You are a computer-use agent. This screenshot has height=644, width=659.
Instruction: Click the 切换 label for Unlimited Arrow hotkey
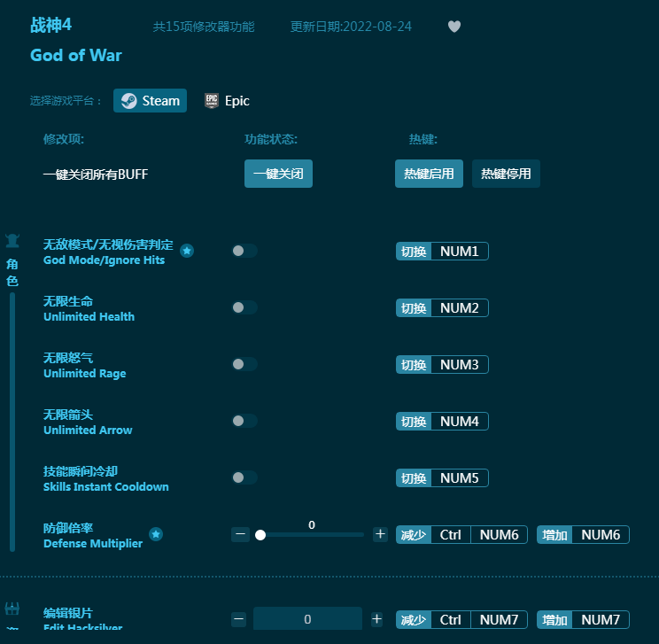[x=414, y=421]
